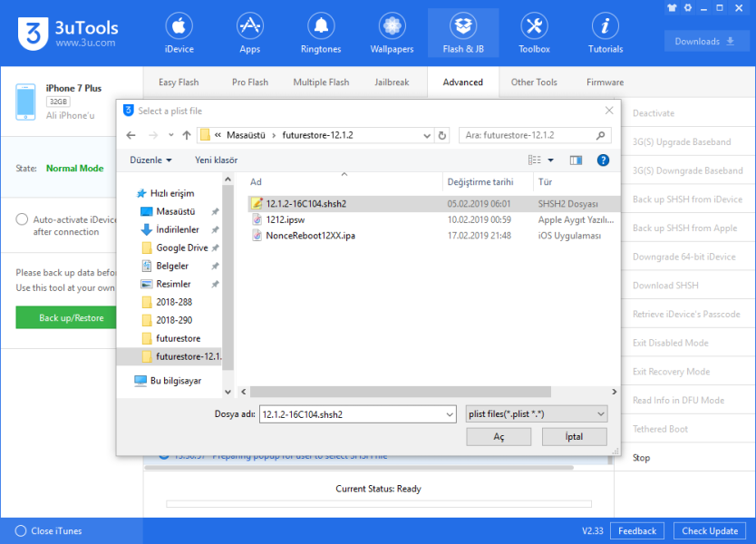The width and height of the screenshot is (756, 544).
Task: Toggle the Close iTunes option
Action: click(21, 531)
